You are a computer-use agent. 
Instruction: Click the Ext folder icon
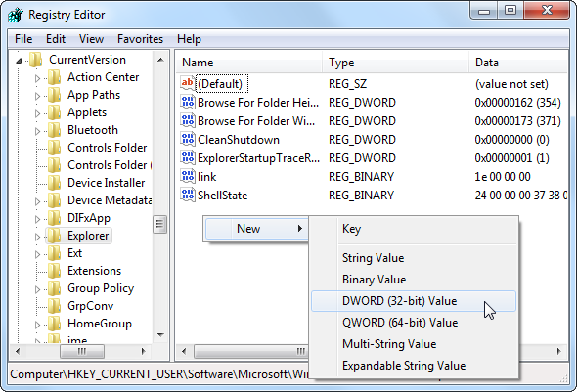(54, 253)
